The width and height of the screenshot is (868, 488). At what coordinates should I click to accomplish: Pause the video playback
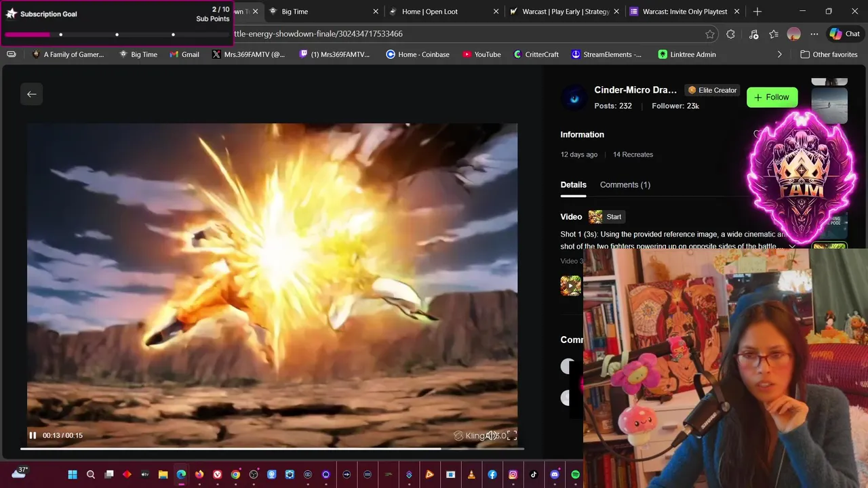pyautogui.click(x=33, y=435)
